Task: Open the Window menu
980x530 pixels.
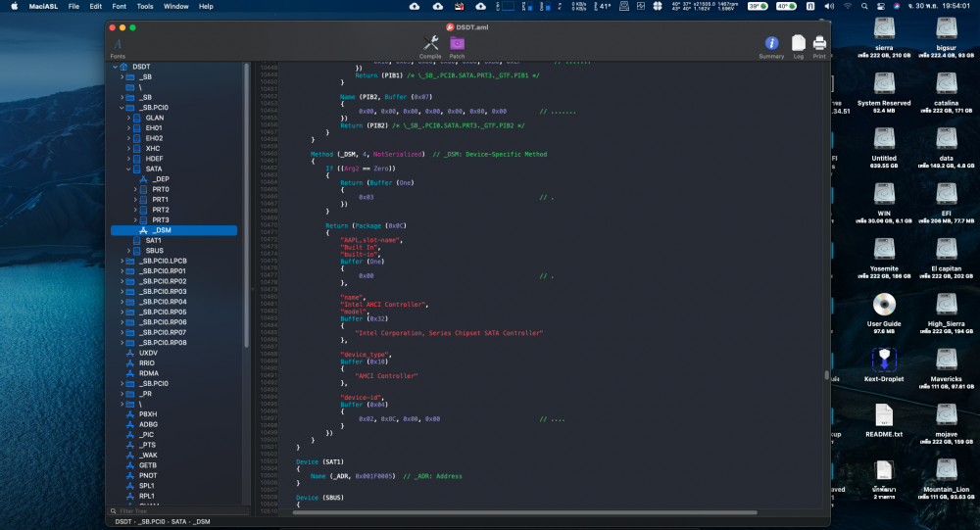Action: point(176,6)
